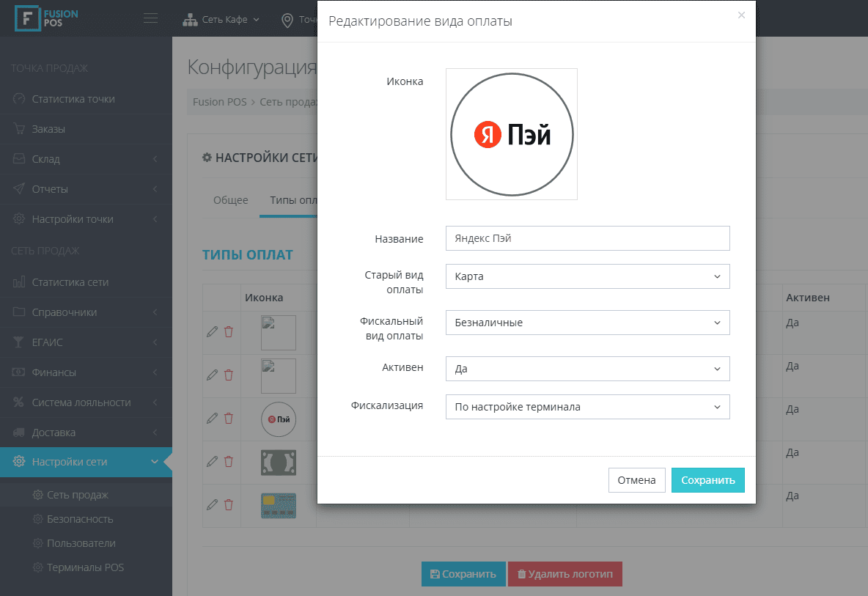Click the banknote thumbnail in the table
This screenshot has height=596, width=868.
coord(279,463)
